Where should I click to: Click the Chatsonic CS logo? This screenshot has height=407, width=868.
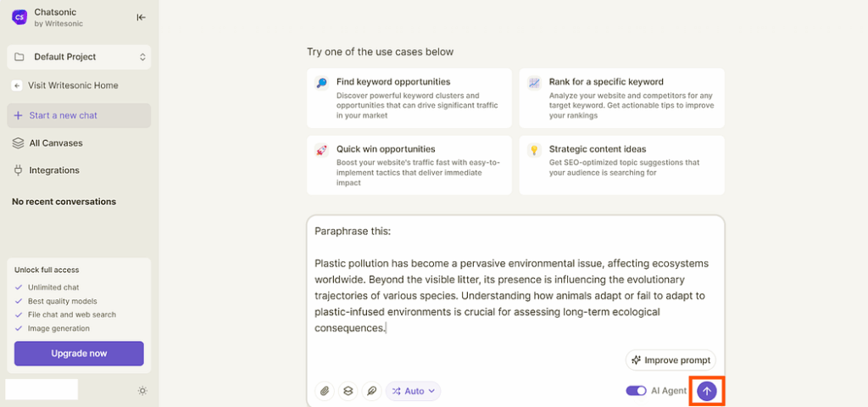(19, 17)
